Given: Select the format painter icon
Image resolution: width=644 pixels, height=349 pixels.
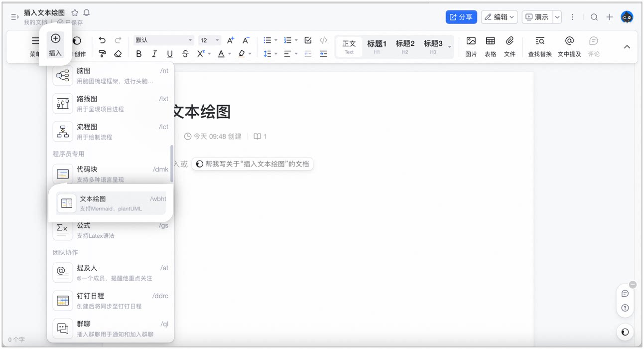Looking at the screenshot, I should (102, 54).
